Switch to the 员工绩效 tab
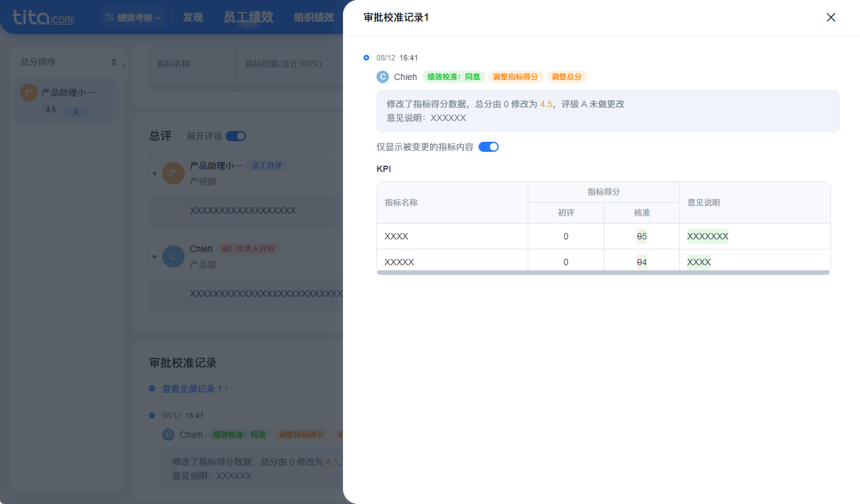 point(248,18)
